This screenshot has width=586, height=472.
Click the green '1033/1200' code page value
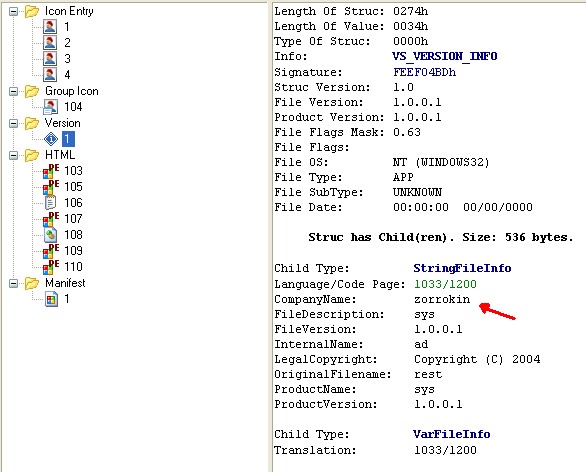click(x=445, y=284)
